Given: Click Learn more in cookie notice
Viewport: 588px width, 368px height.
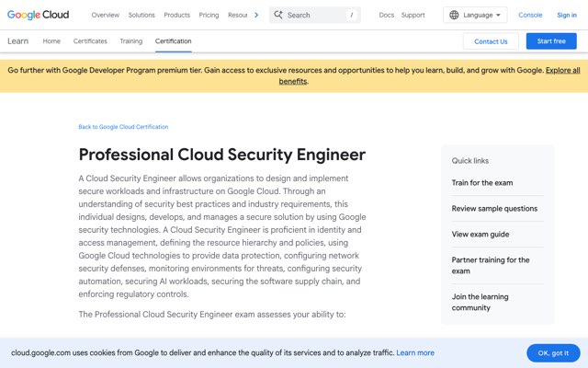Looking at the screenshot, I should pyautogui.click(x=415, y=353).
